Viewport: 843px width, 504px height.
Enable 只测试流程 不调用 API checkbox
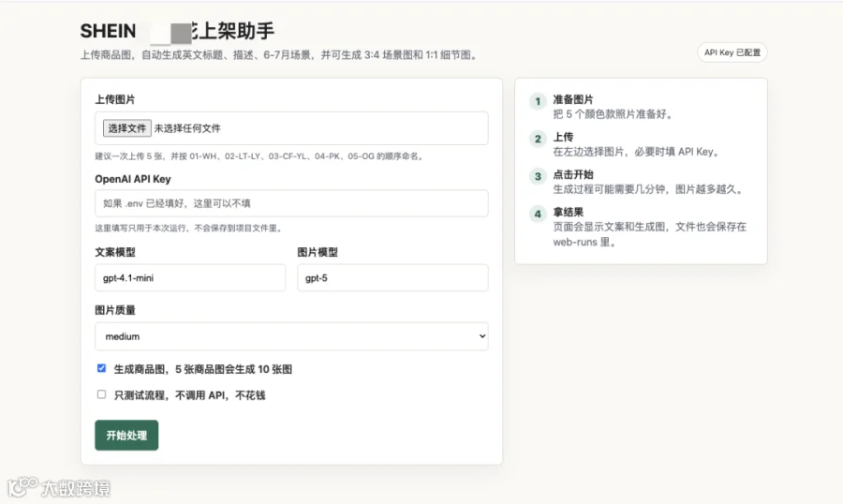tap(101, 394)
